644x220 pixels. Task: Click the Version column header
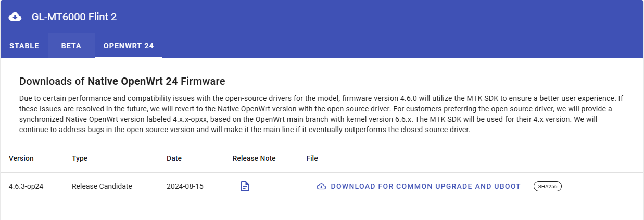21,158
